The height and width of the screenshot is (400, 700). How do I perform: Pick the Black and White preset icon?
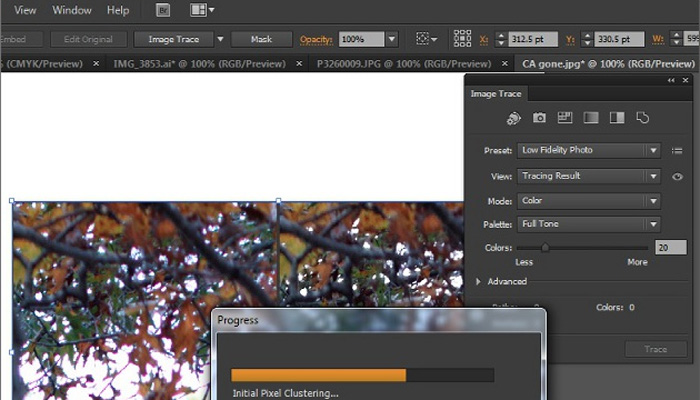617,118
